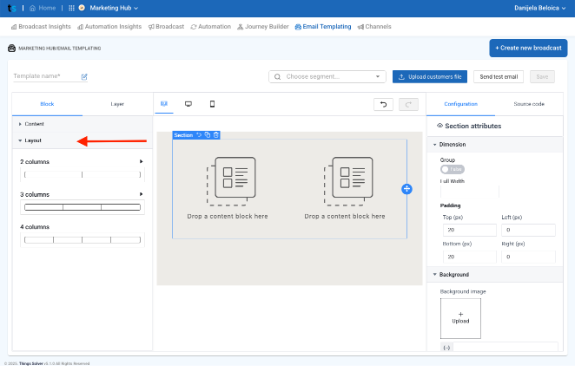Click the Left (px) padding field
The image size is (575, 366).
[x=528, y=230]
